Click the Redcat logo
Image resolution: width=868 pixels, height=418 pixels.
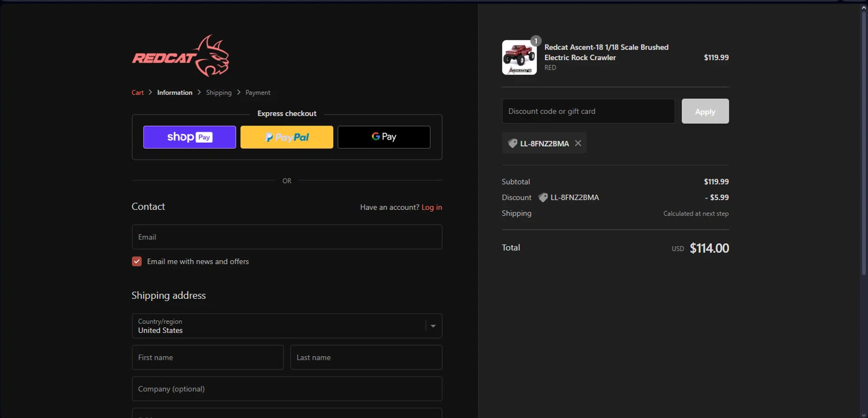181,56
